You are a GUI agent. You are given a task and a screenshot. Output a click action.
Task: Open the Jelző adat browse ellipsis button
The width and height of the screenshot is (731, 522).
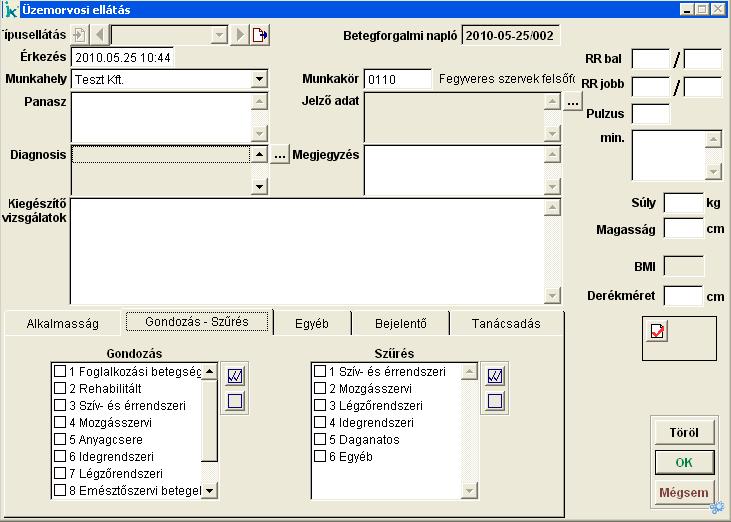[572, 101]
